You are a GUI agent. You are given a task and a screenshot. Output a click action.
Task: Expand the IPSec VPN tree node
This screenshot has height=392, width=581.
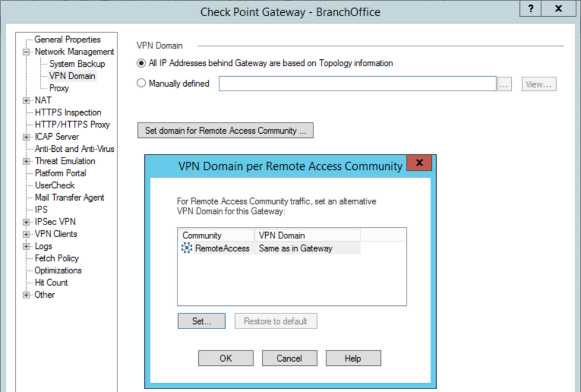pyautogui.click(x=26, y=222)
